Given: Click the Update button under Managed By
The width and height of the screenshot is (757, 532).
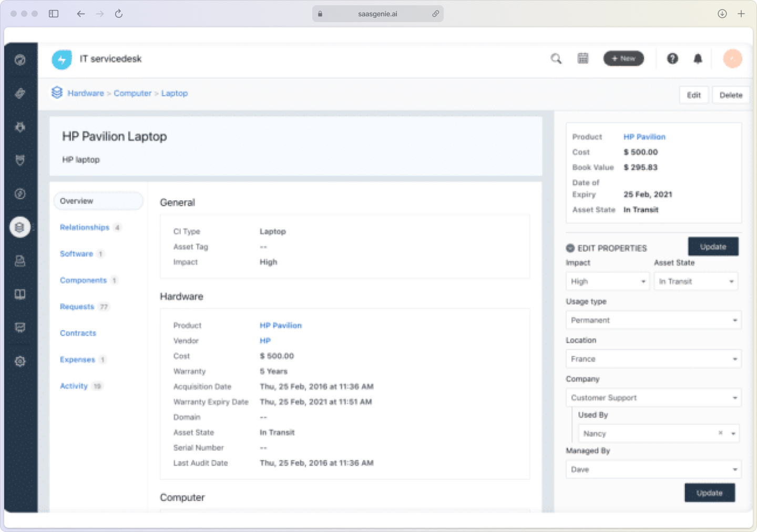Looking at the screenshot, I should tap(710, 493).
